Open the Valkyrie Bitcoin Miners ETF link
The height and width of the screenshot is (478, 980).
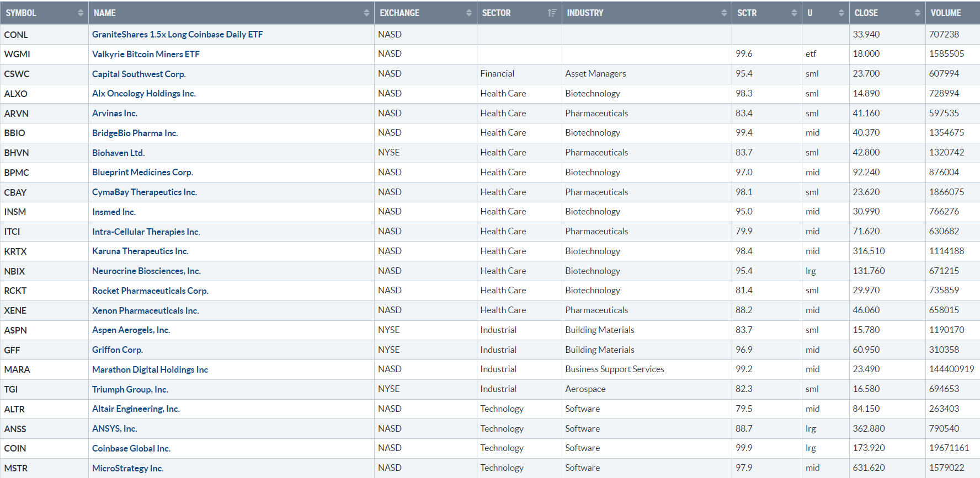tap(146, 54)
